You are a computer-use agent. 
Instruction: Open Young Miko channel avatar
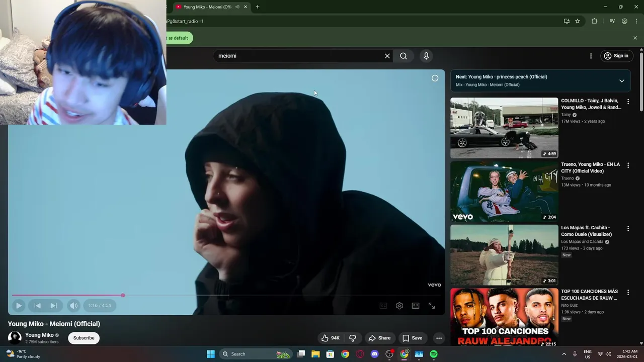[15, 338]
